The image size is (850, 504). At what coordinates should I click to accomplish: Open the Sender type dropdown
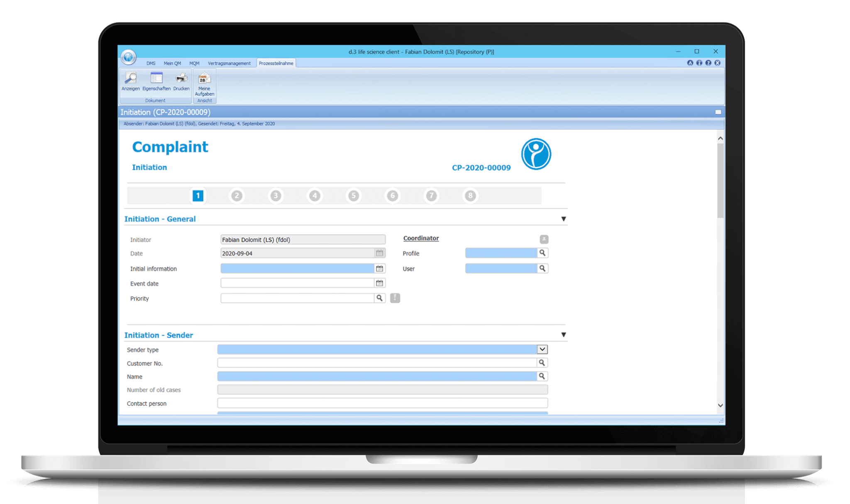(x=542, y=349)
